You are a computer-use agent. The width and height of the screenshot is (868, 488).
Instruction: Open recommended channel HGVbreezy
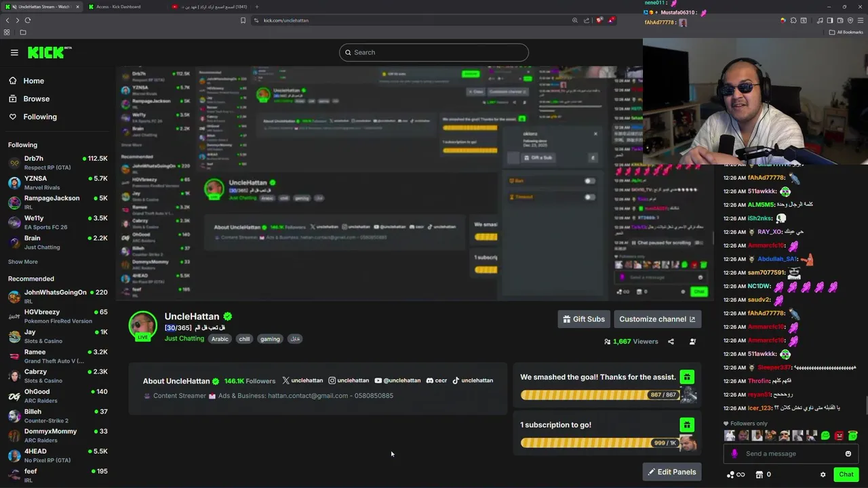tap(58, 317)
